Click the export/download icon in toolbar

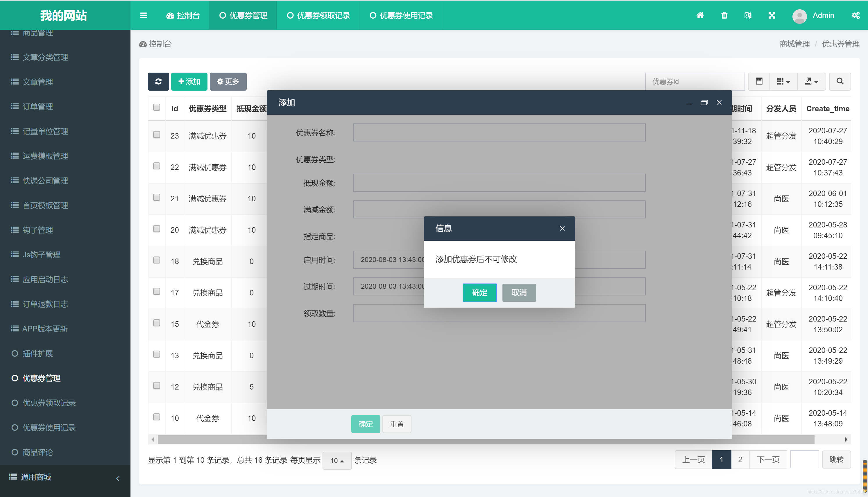tap(810, 81)
